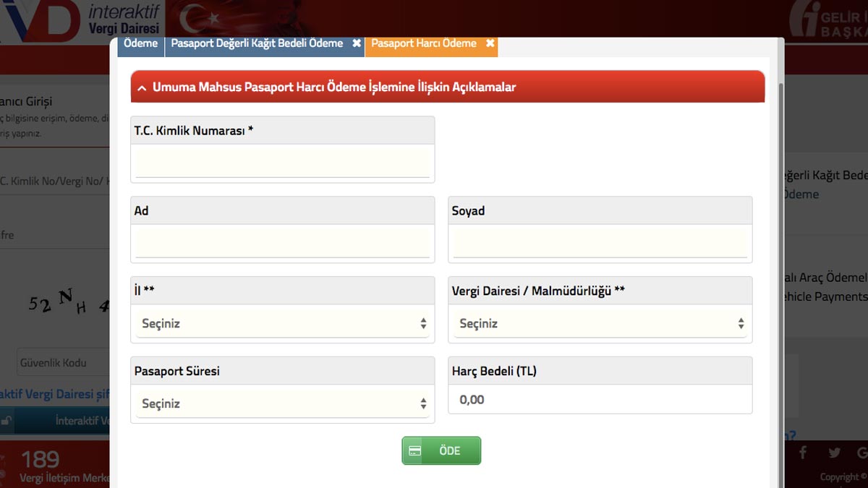Click the Güvenlik Kodu input box
This screenshot has width=868, height=488.
tap(61, 363)
